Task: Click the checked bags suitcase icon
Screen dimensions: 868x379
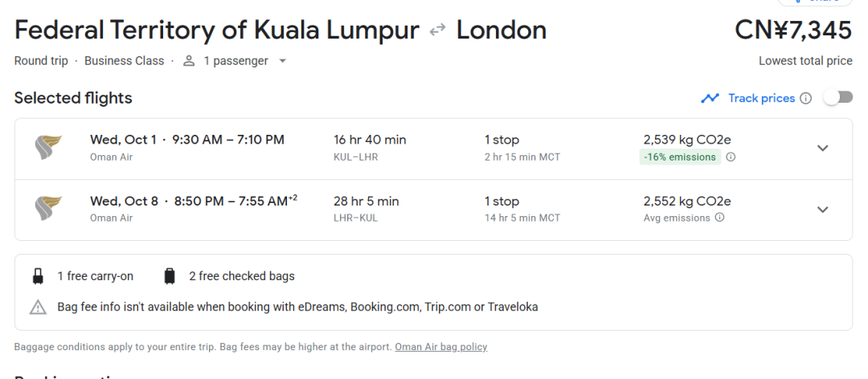Action: pyautogui.click(x=170, y=276)
